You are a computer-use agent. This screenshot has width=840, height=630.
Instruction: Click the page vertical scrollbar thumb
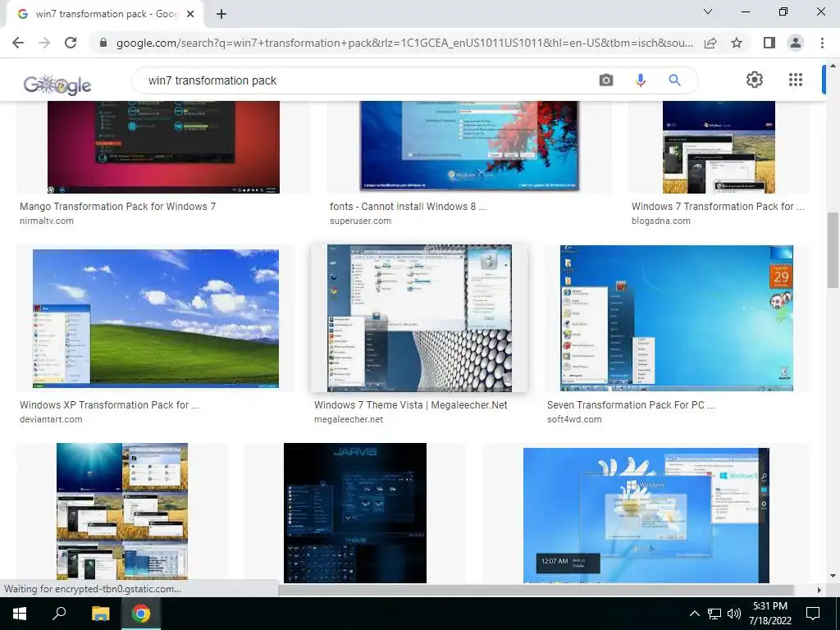833,250
